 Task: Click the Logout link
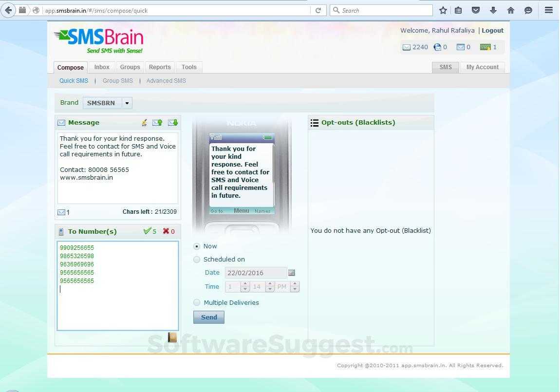coord(492,30)
